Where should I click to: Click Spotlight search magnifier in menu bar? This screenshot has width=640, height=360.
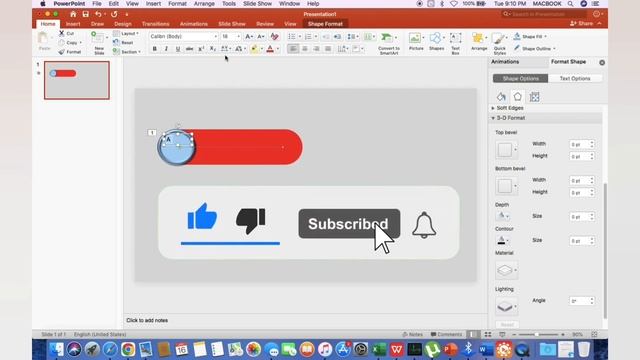[x=570, y=4]
